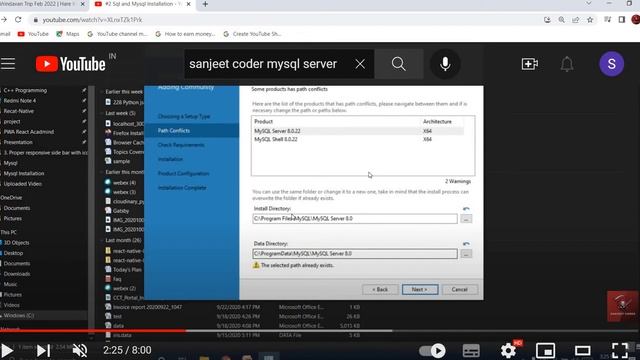Clear the search text with X

point(360,64)
